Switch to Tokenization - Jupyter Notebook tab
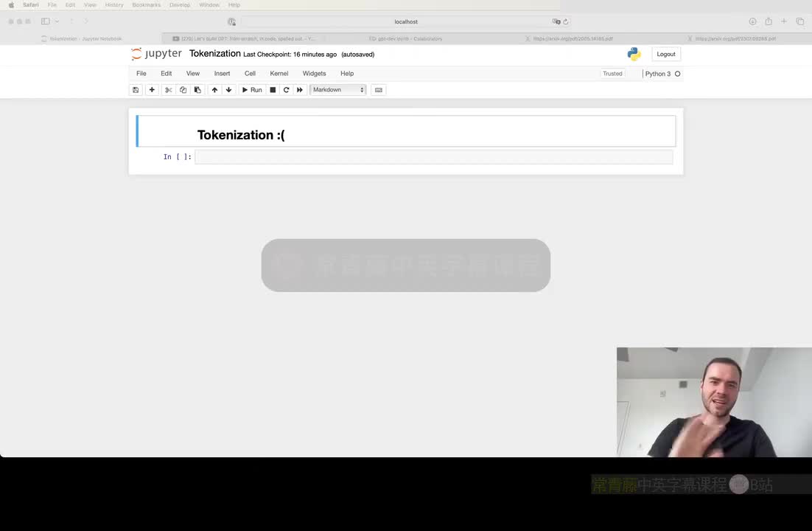The width and height of the screenshot is (812, 531). [81, 39]
